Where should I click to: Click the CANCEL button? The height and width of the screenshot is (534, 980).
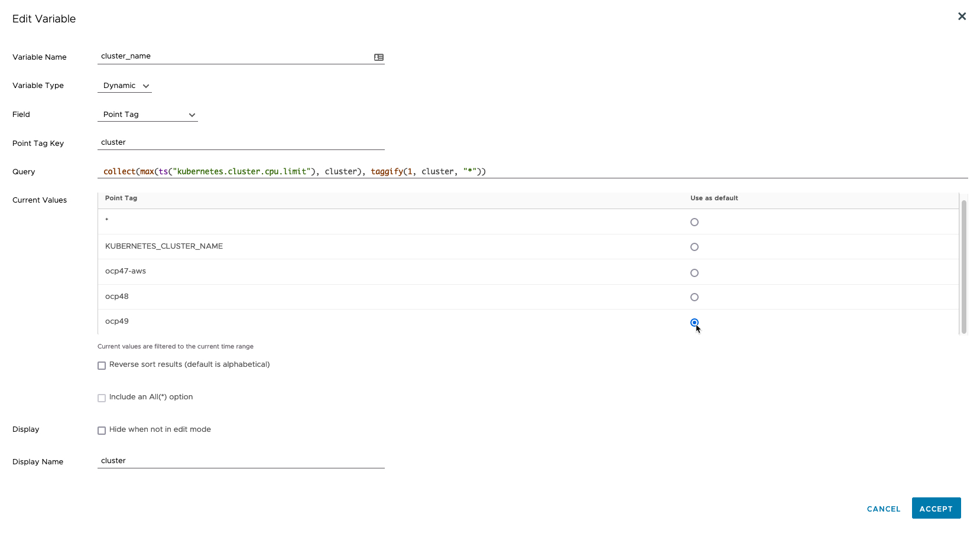(x=884, y=509)
